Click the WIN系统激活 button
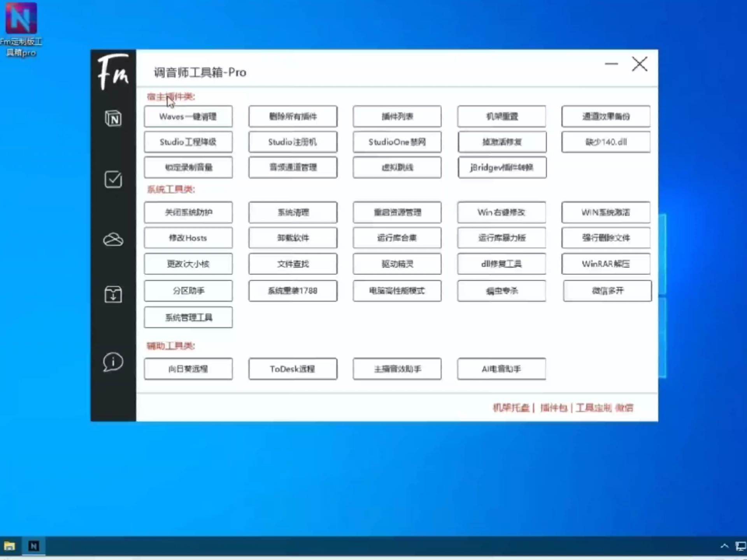 point(606,212)
